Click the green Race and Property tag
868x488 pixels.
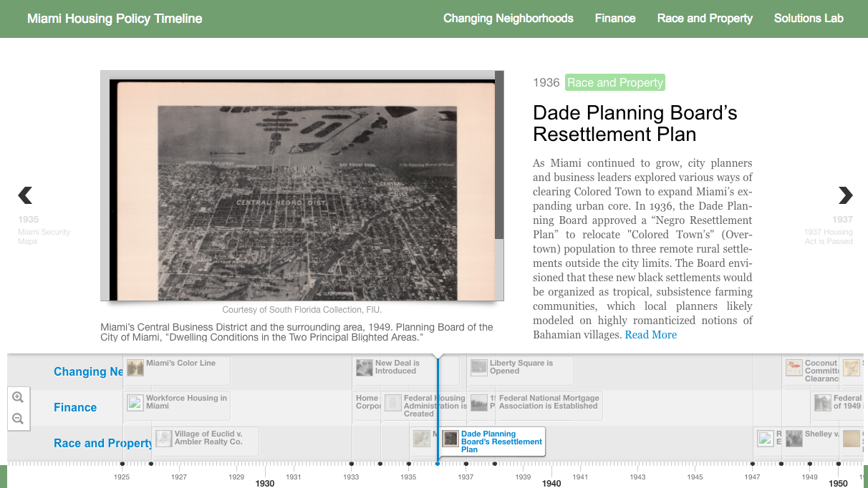pos(615,82)
